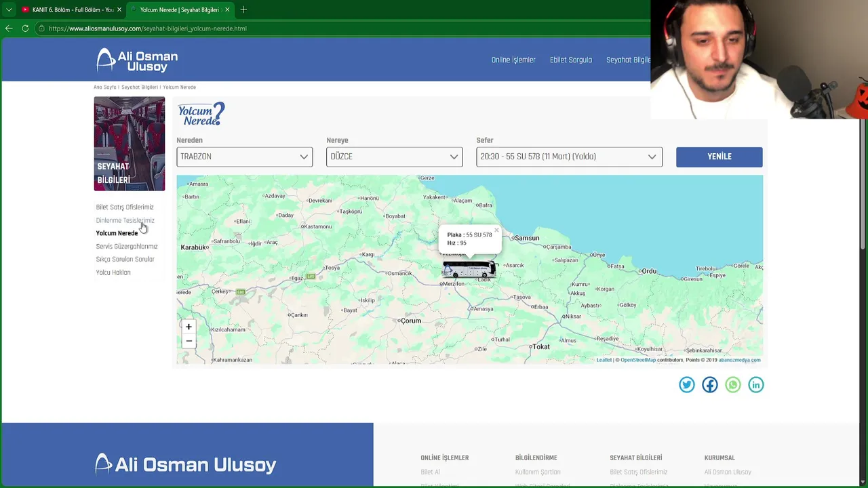Image resolution: width=868 pixels, height=488 pixels.
Task: Zoom in the map with plus button
Action: coord(189,327)
